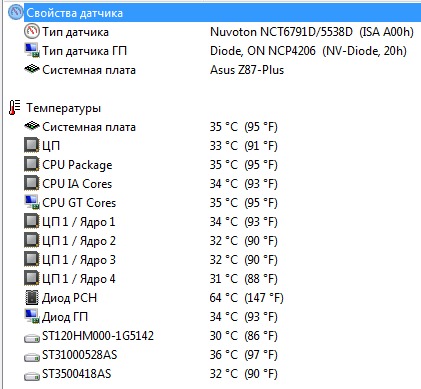
Task: Click the '30 °C (86 °F)' drive temperature
Action: coord(244,336)
